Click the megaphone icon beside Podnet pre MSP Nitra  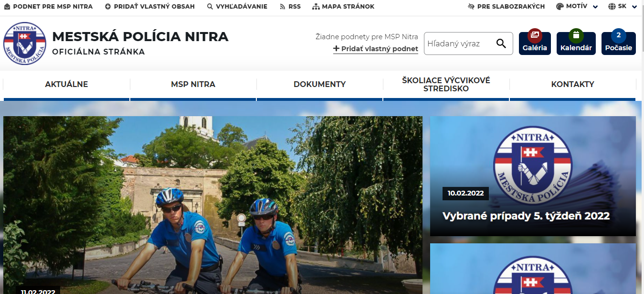click(x=7, y=7)
